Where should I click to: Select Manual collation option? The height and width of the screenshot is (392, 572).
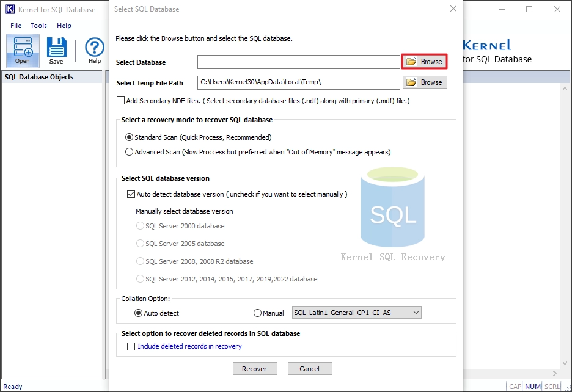tap(257, 313)
